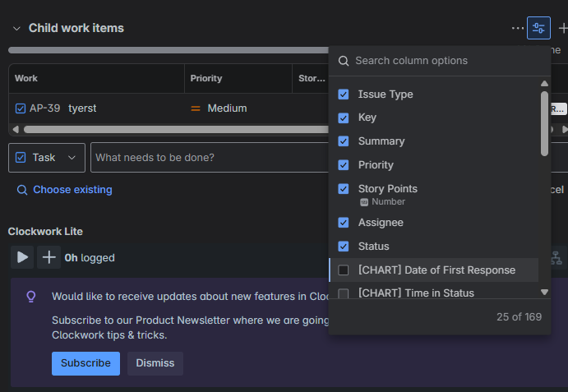Open the Task work type dropdown
Image resolution: width=568 pixels, height=392 pixels.
click(47, 158)
